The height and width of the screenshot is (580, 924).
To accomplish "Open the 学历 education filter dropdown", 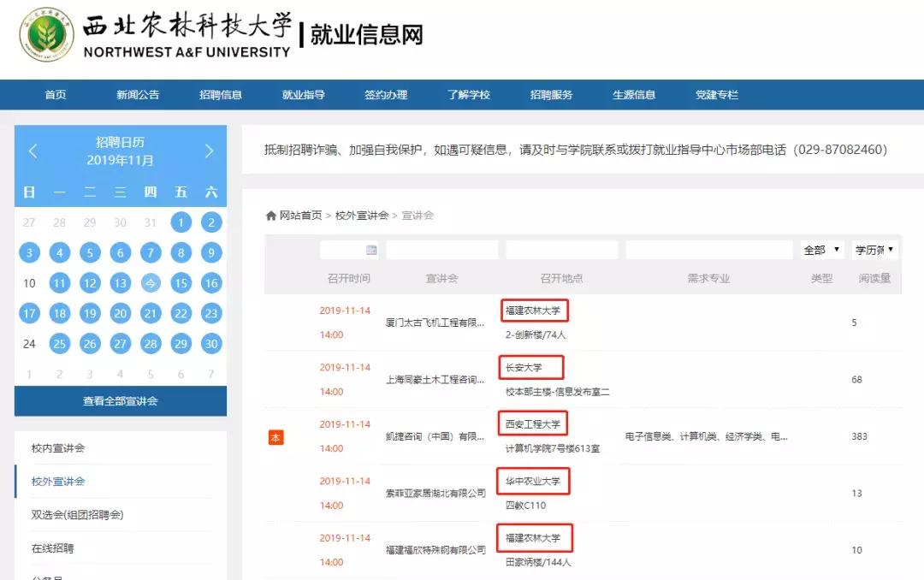I will click(x=874, y=249).
